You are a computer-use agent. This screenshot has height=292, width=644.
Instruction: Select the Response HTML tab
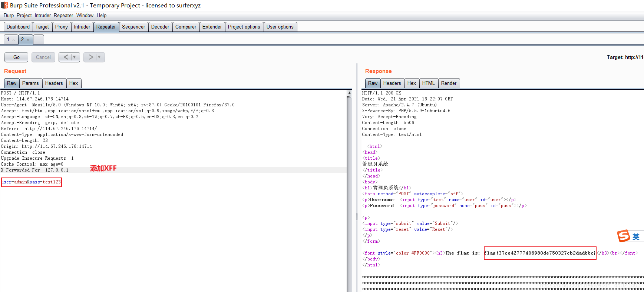[428, 83]
